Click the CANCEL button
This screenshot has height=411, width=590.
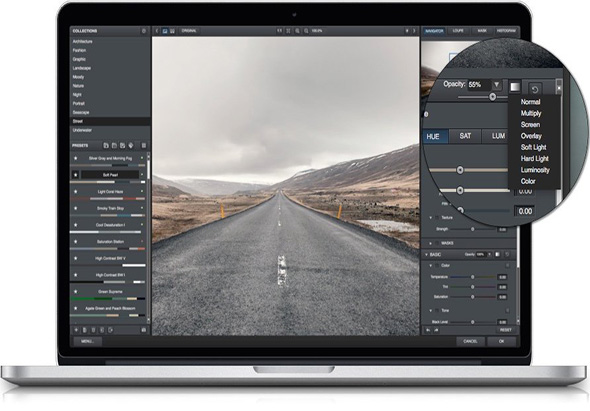click(x=470, y=341)
